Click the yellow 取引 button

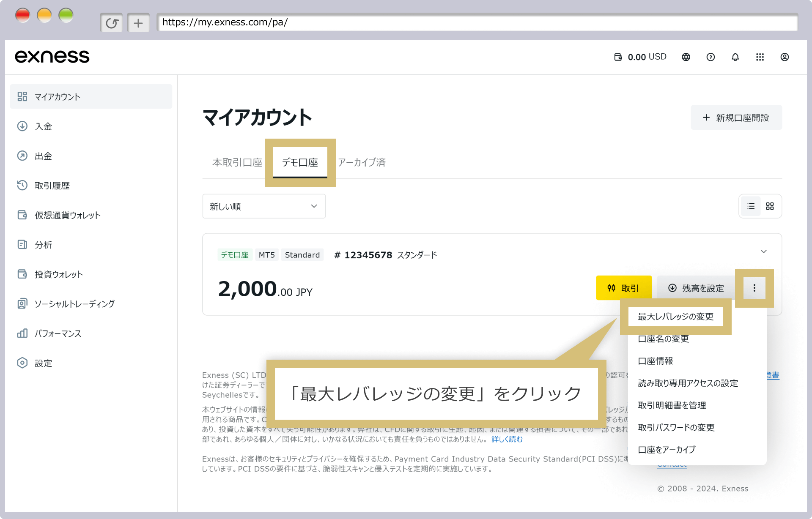[x=624, y=288]
